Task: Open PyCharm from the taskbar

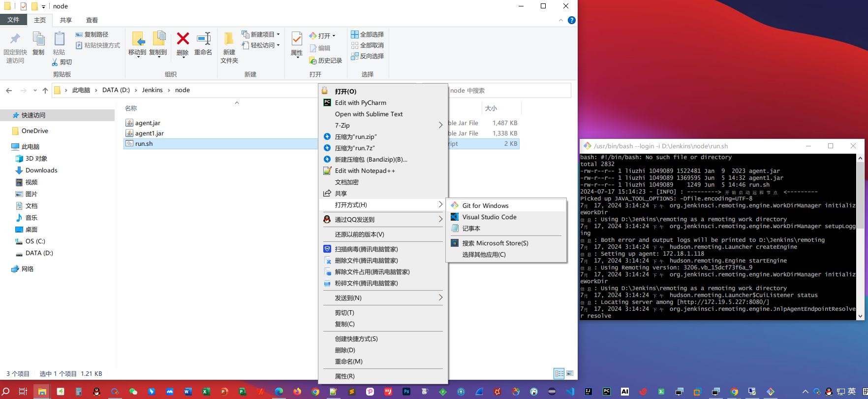Action: coord(607,392)
